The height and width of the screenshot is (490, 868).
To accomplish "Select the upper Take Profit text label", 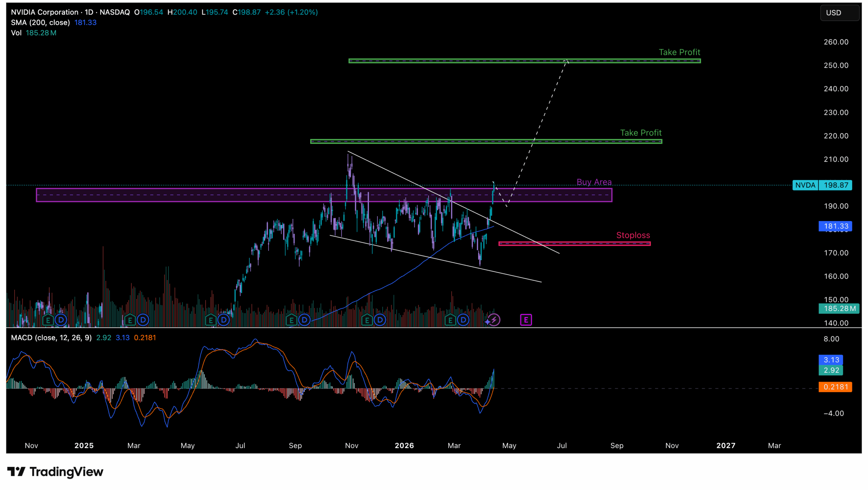I will coord(679,52).
